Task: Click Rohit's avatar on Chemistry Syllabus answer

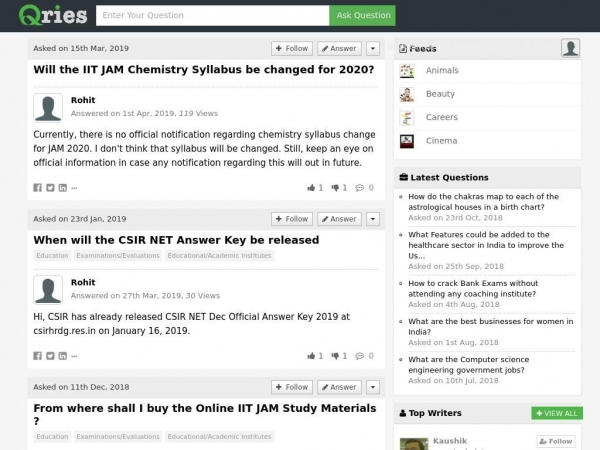Action: coord(48,108)
